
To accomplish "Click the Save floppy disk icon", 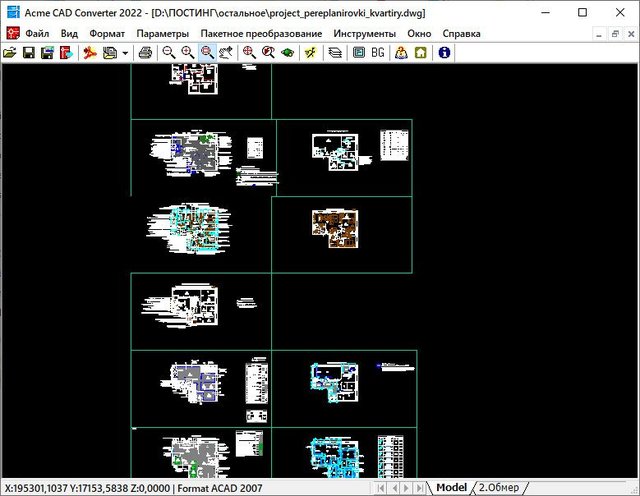I will point(29,52).
